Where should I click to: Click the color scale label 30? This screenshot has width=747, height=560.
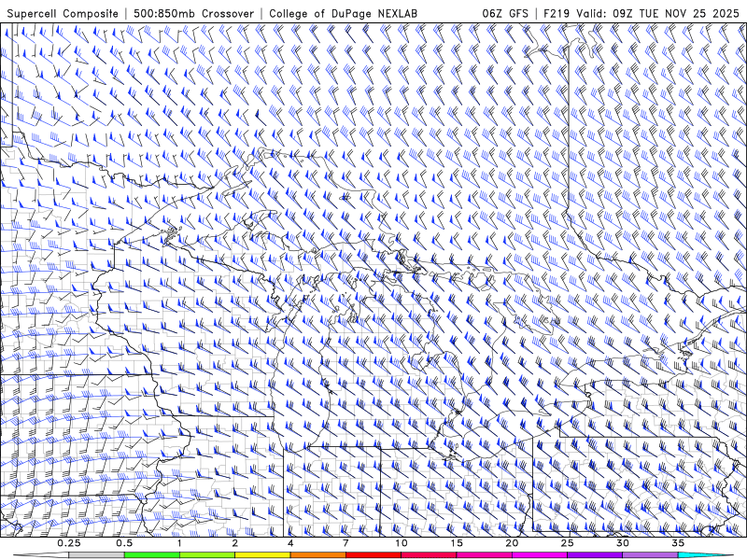[x=623, y=543]
